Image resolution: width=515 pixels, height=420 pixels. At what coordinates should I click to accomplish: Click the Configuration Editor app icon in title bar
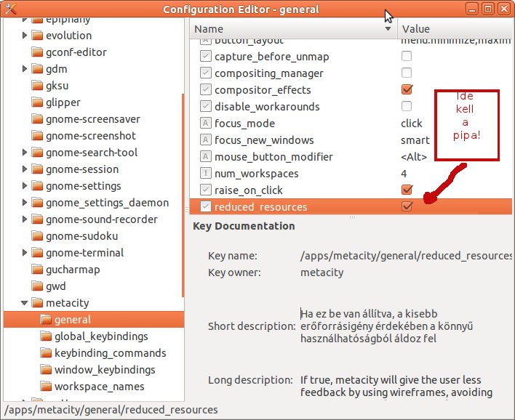click(10, 9)
